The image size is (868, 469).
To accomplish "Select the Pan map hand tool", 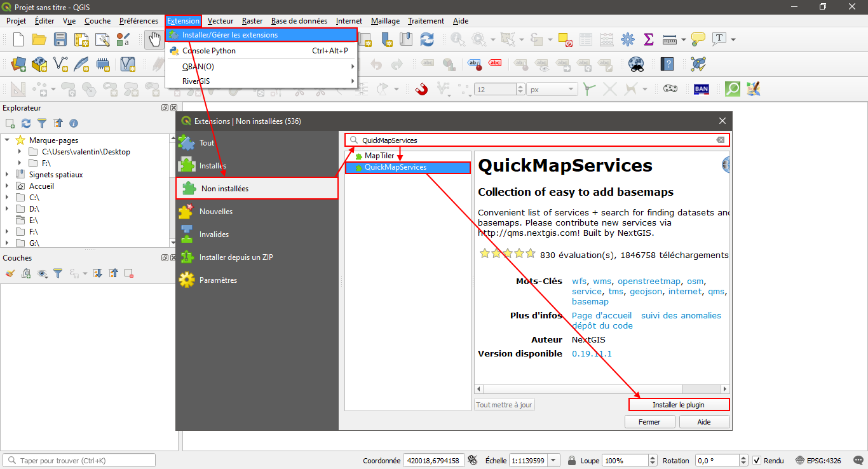I will (x=154, y=39).
